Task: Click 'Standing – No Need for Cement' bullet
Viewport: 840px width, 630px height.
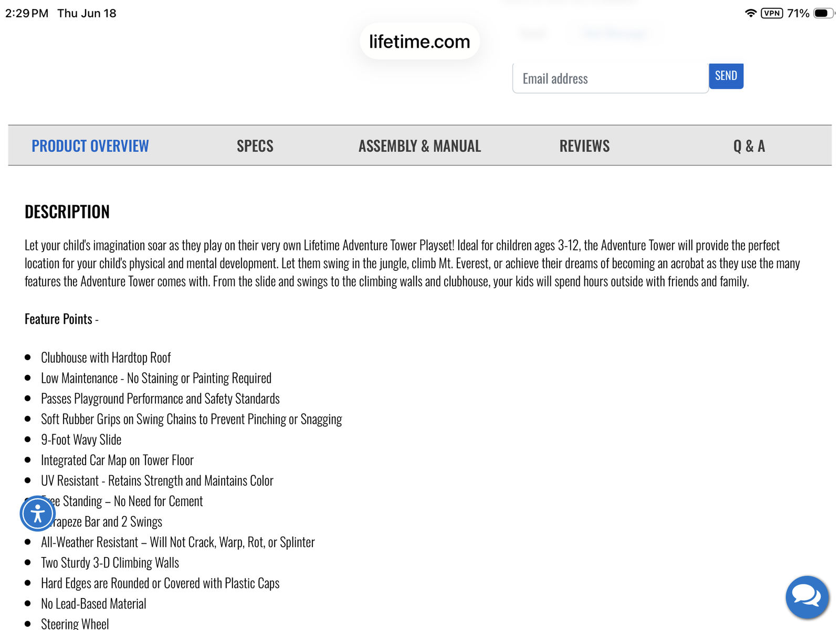Action: [126, 501]
